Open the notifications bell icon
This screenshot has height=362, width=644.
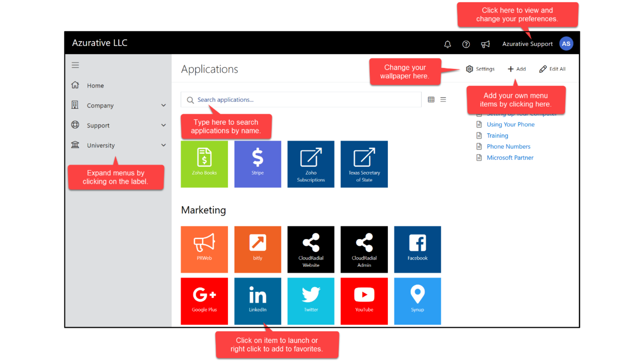point(447,44)
